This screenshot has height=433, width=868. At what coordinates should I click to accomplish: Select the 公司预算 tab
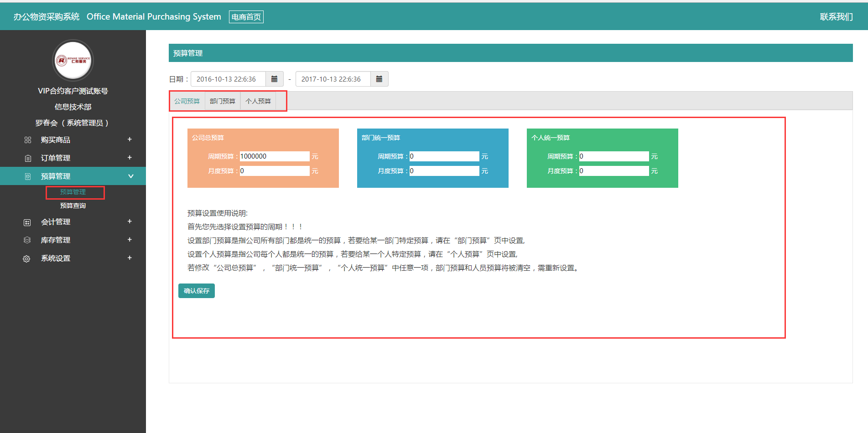pos(187,101)
